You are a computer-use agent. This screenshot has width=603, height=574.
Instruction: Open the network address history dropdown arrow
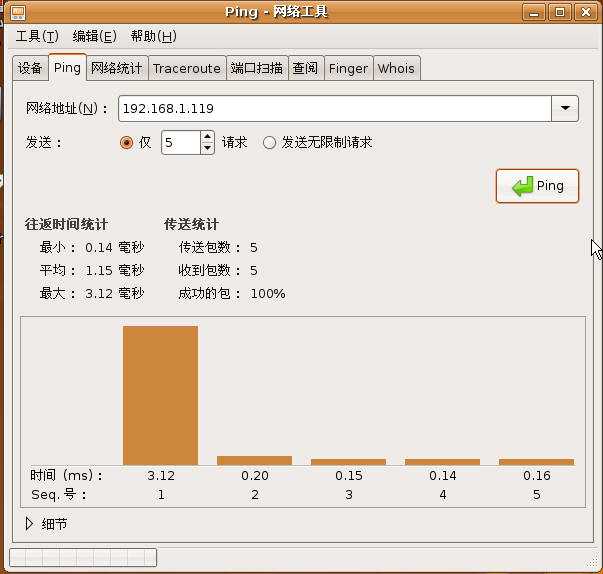pyautogui.click(x=565, y=108)
